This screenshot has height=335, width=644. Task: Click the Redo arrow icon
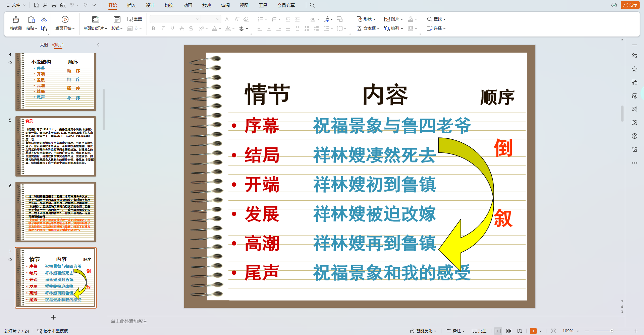coord(86,5)
